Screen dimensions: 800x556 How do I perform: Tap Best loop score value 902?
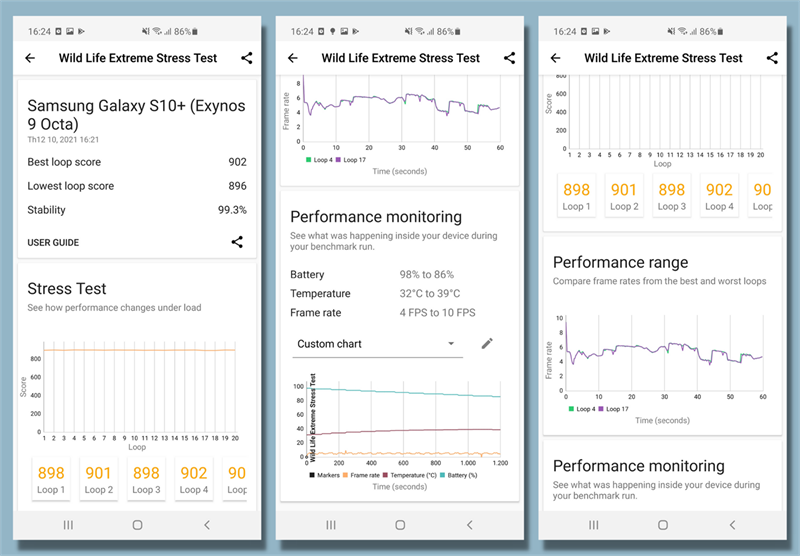237,162
